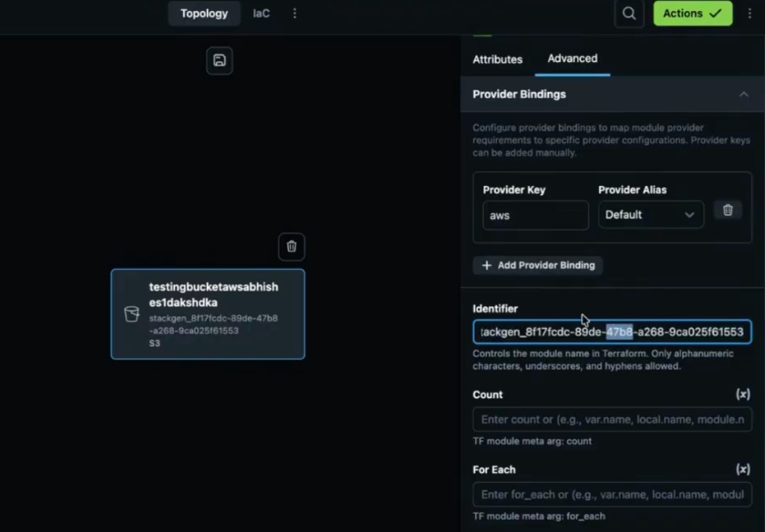The width and height of the screenshot is (765, 532).
Task: Click Add Provider Binding button
Action: pos(538,265)
